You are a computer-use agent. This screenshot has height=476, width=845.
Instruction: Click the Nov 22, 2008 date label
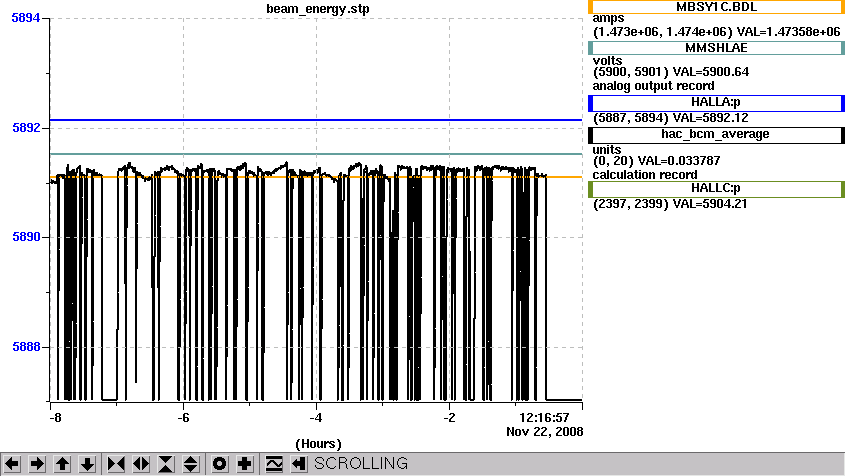pos(544,432)
